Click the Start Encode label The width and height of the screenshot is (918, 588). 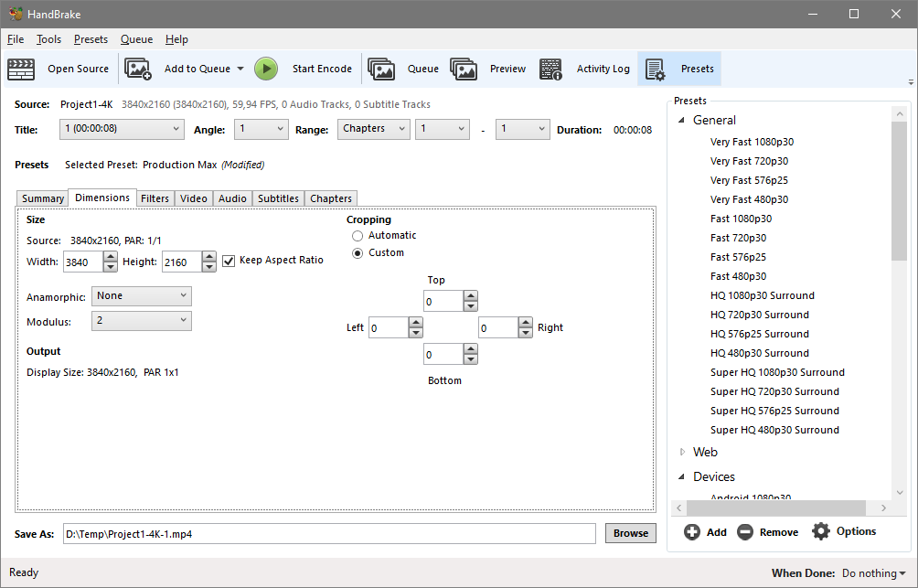(x=322, y=69)
